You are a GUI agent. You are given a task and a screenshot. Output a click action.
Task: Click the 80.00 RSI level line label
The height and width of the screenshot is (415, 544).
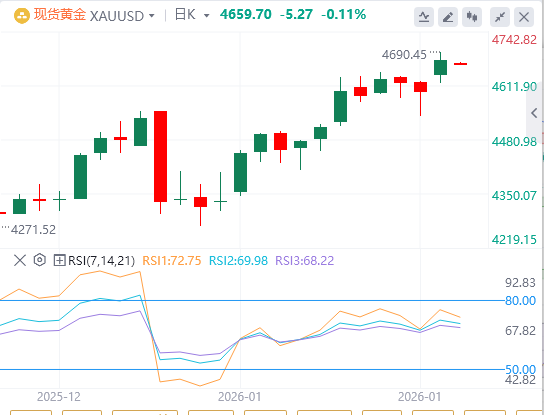pyautogui.click(x=520, y=300)
